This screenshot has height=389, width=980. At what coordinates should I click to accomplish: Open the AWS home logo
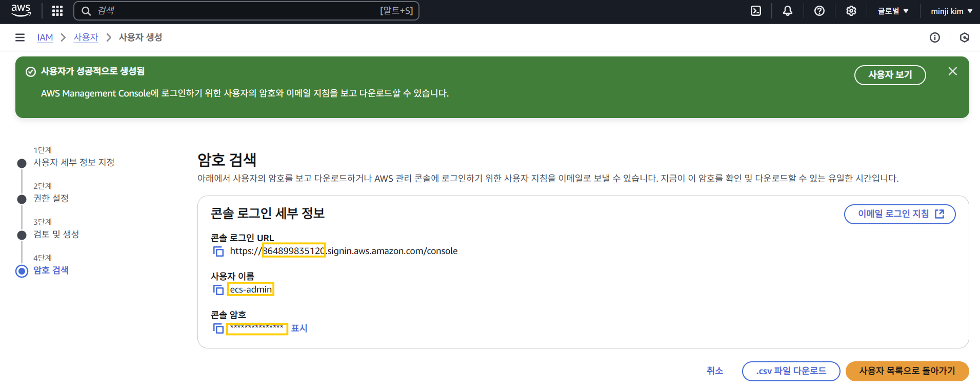click(21, 11)
